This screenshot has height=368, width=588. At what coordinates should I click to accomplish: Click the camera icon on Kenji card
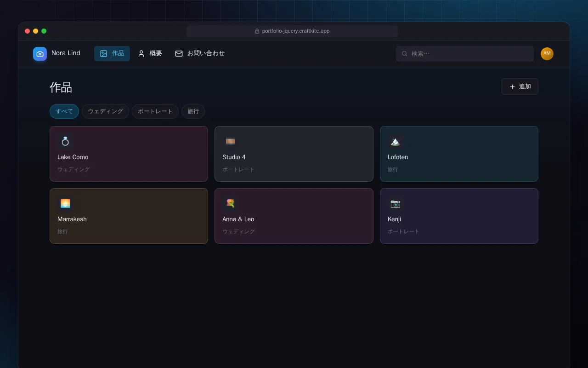coord(395,203)
